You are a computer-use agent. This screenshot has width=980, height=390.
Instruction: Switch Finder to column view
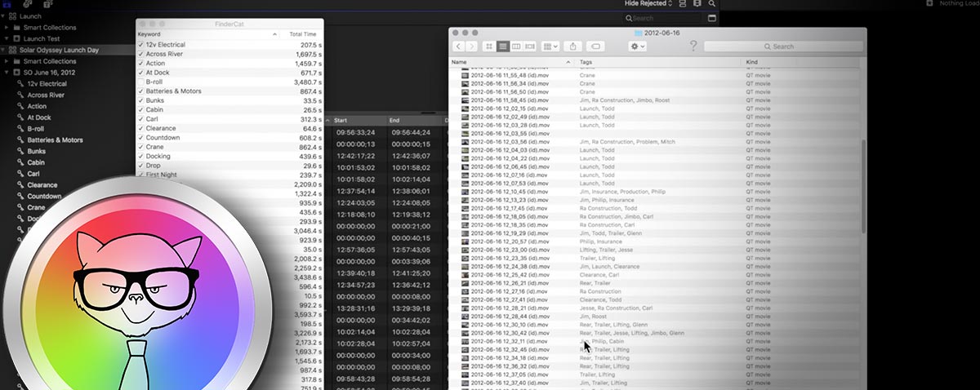516,47
